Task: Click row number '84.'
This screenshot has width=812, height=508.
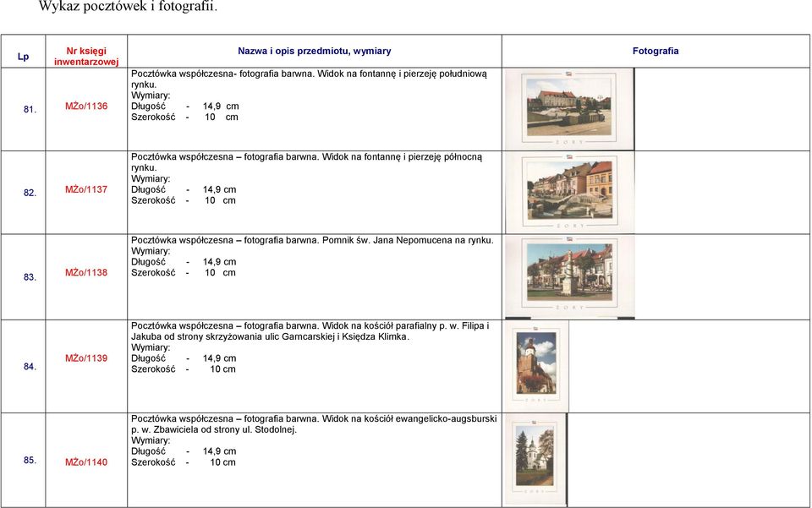Action: point(30,366)
